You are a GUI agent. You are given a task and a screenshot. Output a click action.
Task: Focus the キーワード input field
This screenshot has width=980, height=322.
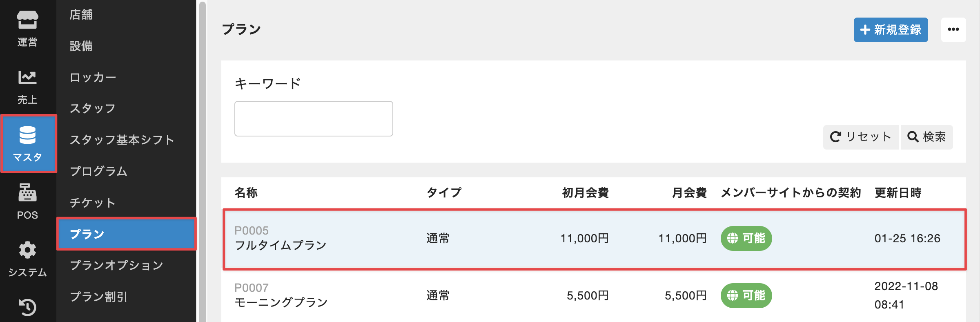pos(314,119)
